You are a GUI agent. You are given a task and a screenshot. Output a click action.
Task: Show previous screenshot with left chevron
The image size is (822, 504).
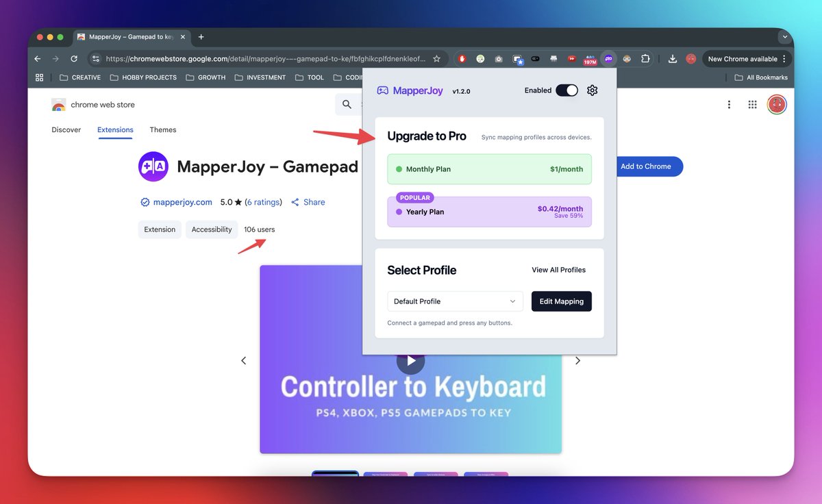243,360
